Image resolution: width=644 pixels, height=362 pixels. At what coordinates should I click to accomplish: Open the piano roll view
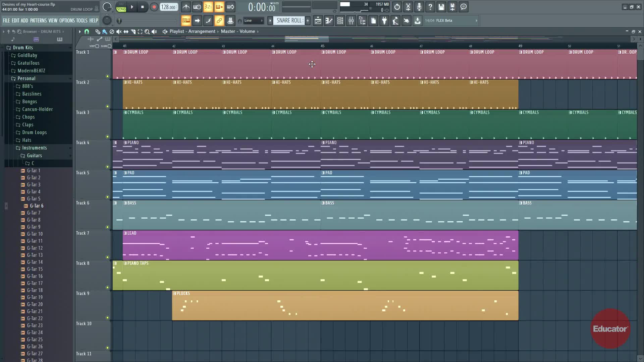click(329, 21)
